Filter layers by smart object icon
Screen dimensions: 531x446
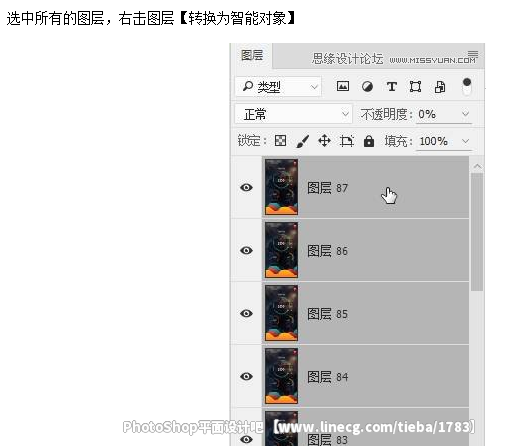pyautogui.click(x=440, y=87)
